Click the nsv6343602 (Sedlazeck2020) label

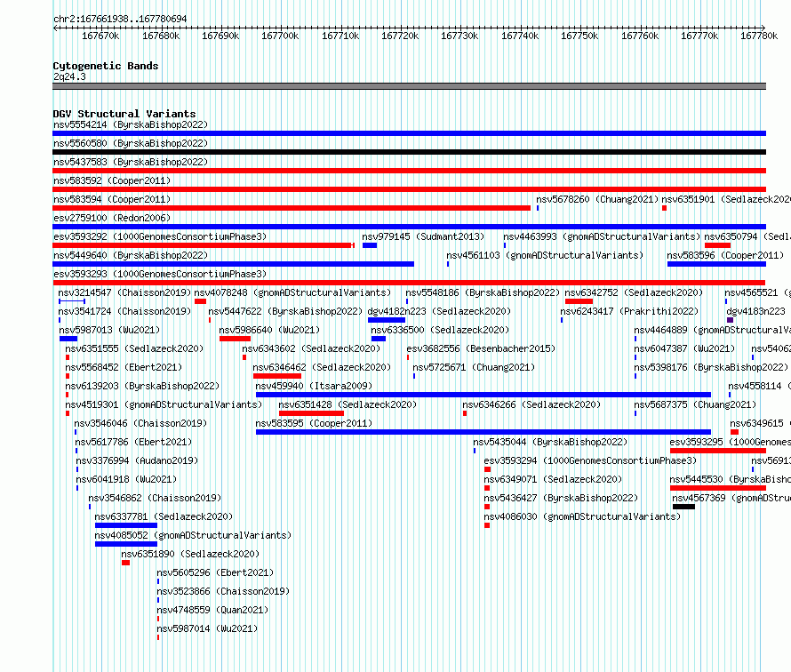(x=311, y=348)
